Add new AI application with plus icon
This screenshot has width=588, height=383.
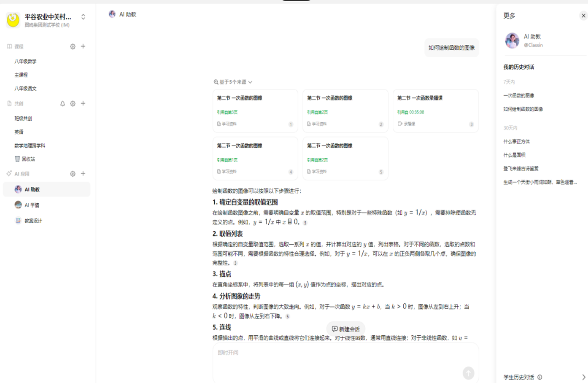click(83, 174)
